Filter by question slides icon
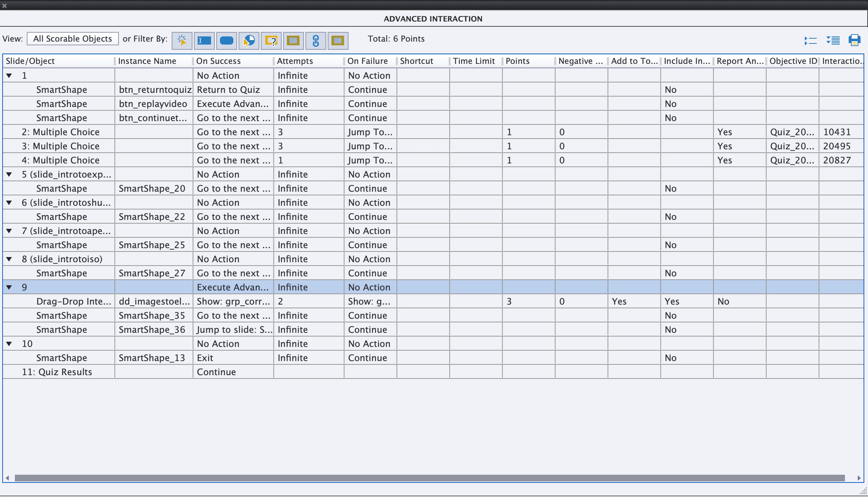The width and height of the screenshot is (868, 497). (x=271, y=40)
